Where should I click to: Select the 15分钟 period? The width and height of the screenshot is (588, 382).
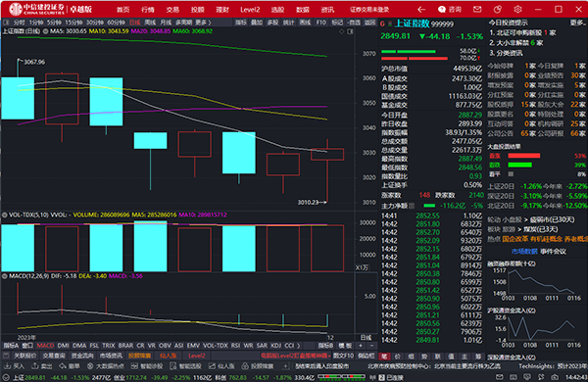(x=73, y=23)
